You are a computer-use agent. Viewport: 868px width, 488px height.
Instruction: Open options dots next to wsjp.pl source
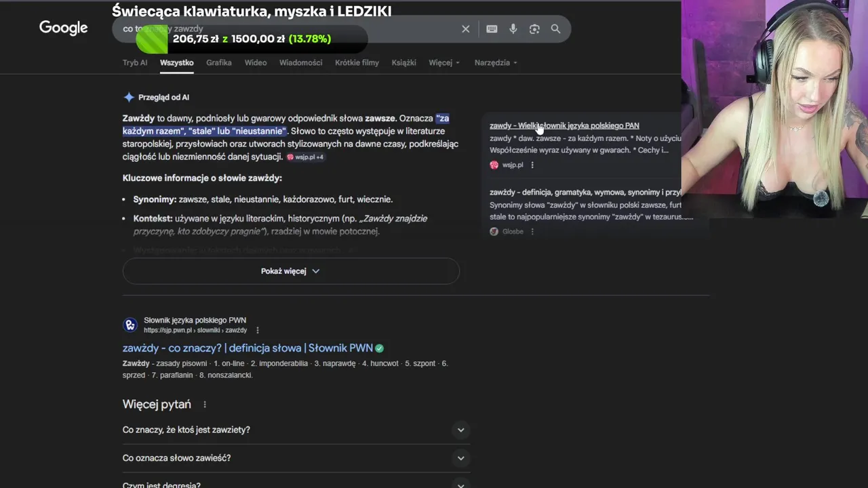[x=532, y=165]
